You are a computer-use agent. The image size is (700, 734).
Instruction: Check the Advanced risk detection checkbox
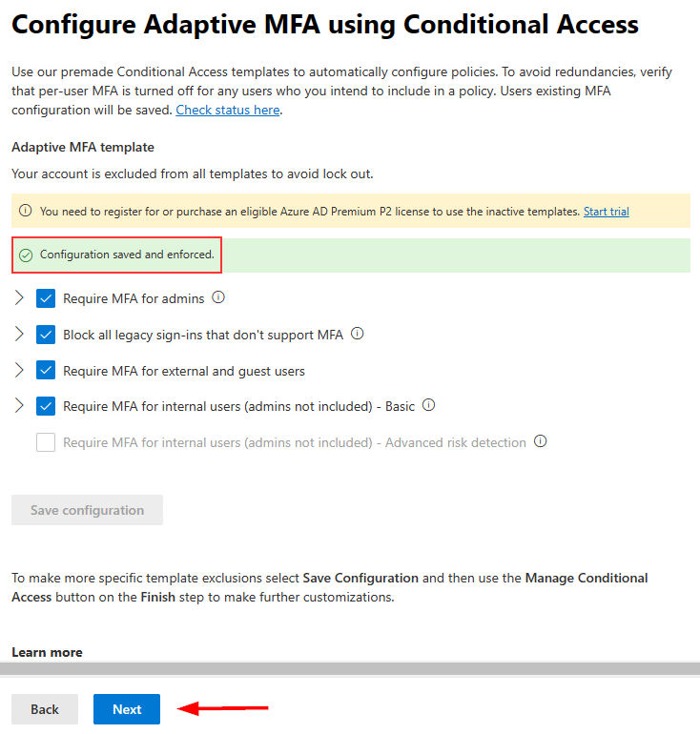point(46,442)
